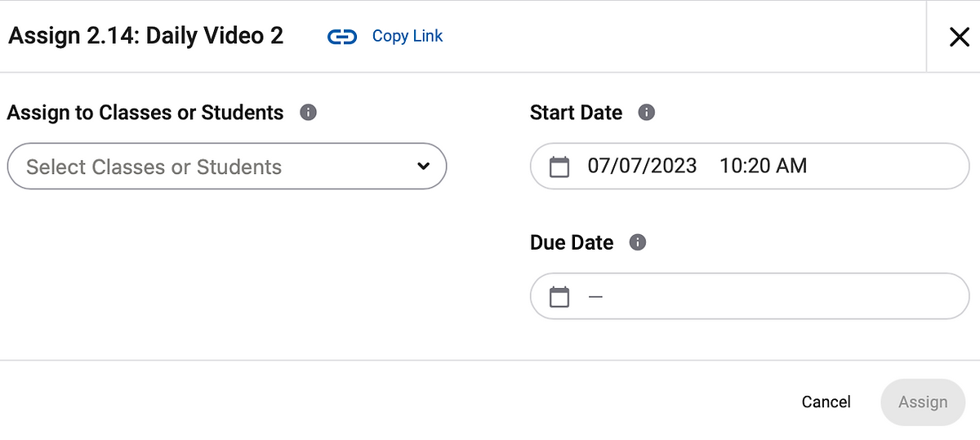Show the Due Date info tooltip
Viewport: 980px width, 440px height.
(x=638, y=242)
